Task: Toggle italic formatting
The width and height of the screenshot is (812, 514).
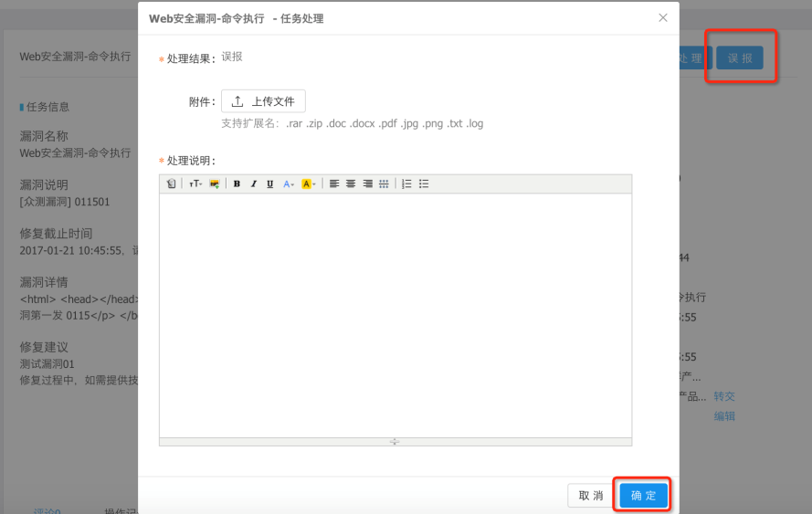Action: coord(254,184)
